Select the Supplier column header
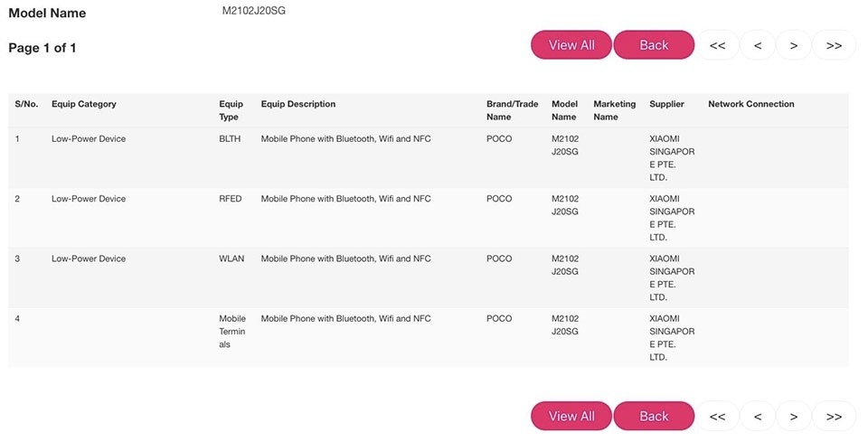Image resolution: width=868 pixels, height=442 pixels. coord(666,104)
